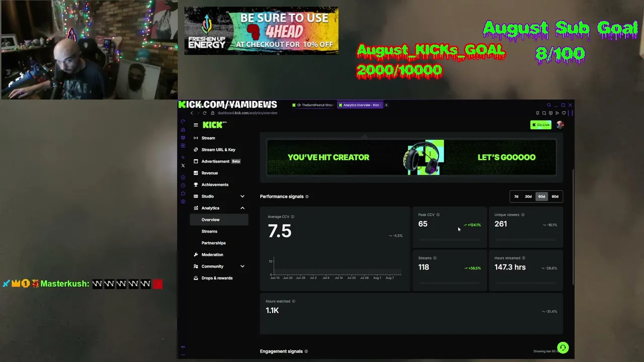Click the Analytics bar-chart icon
The image size is (644, 362).
click(x=196, y=208)
